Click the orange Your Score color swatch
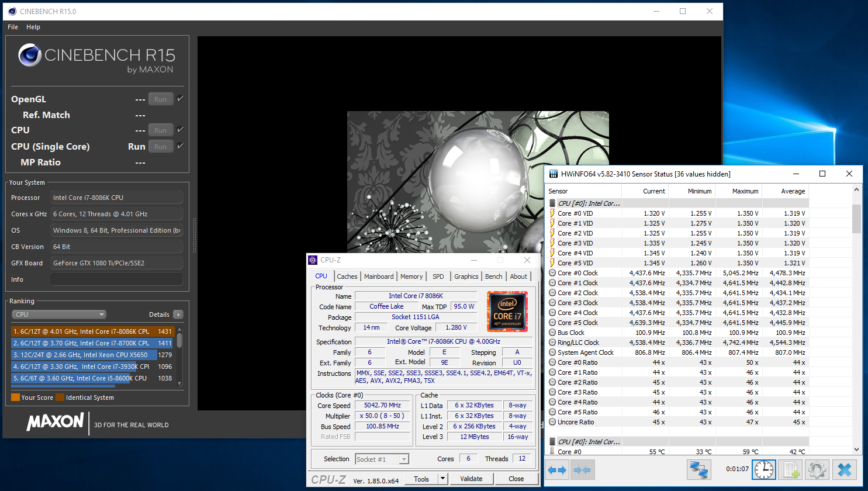 (16, 397)
